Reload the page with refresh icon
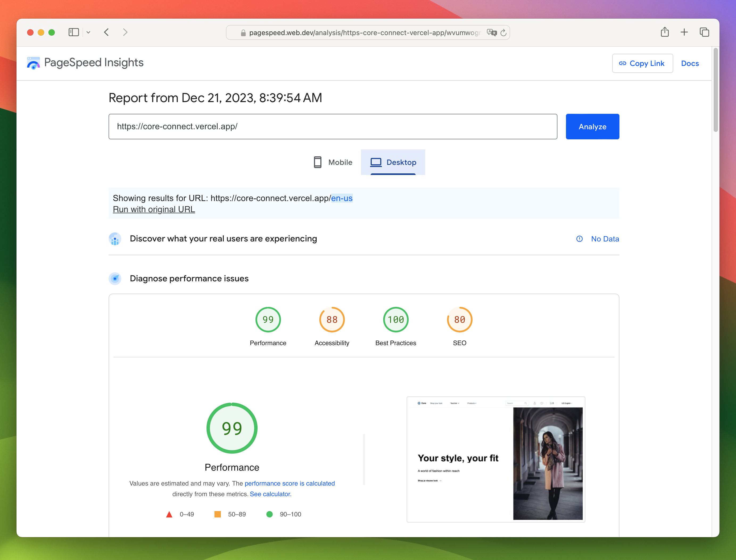Viewport: 736px width, 560px height. 503,33
